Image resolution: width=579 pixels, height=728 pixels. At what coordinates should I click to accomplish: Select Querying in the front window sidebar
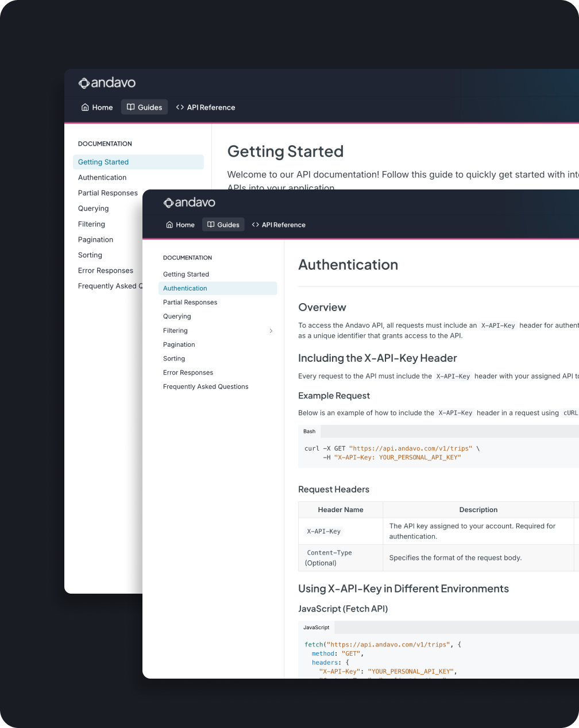coord(177,316)
